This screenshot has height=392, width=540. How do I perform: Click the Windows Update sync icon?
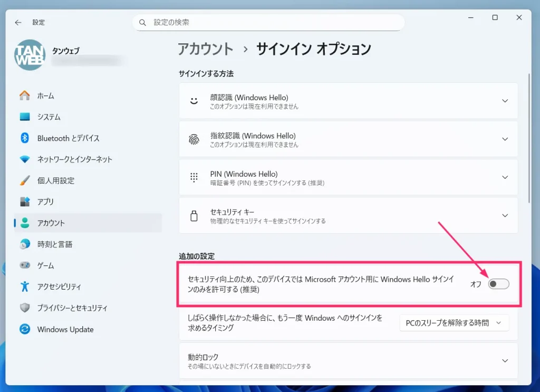pyautogui.click(x=24, y=329)
